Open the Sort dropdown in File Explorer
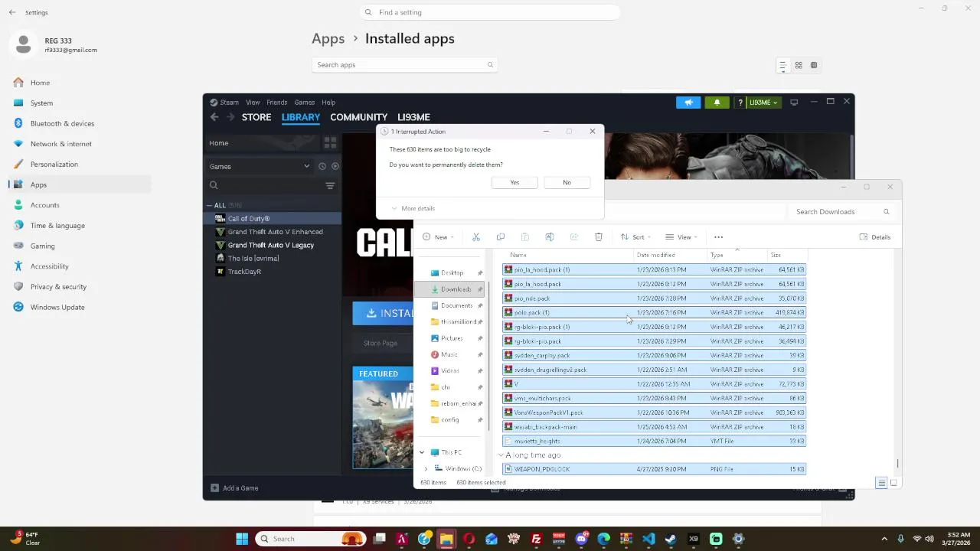The width and height of the screenshot is (980, 551). [x=637, y=237]
